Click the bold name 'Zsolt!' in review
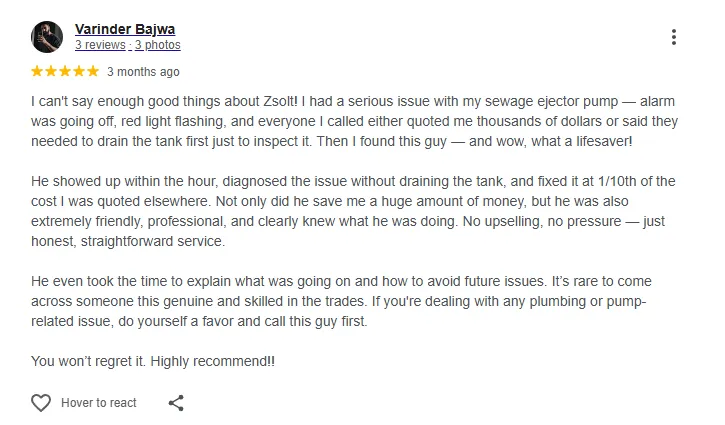The width and height of the screenshot is (725, 425). click(281, 101)
